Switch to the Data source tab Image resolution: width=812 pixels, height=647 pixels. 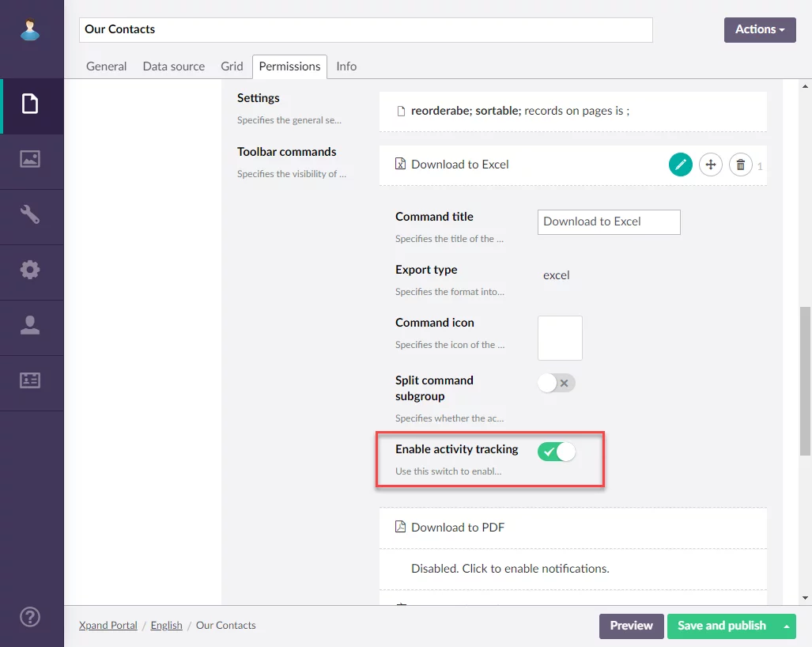click(173, 66)
